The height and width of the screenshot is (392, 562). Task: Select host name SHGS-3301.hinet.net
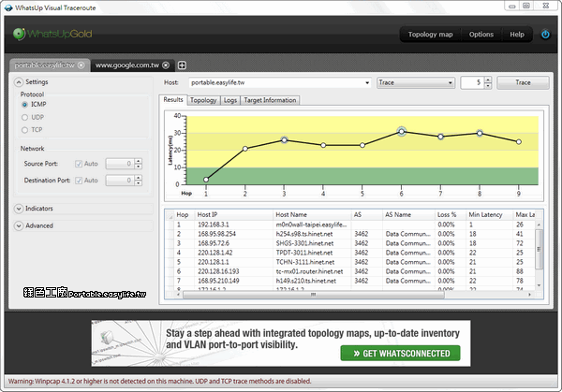click(x=304, y=243)
